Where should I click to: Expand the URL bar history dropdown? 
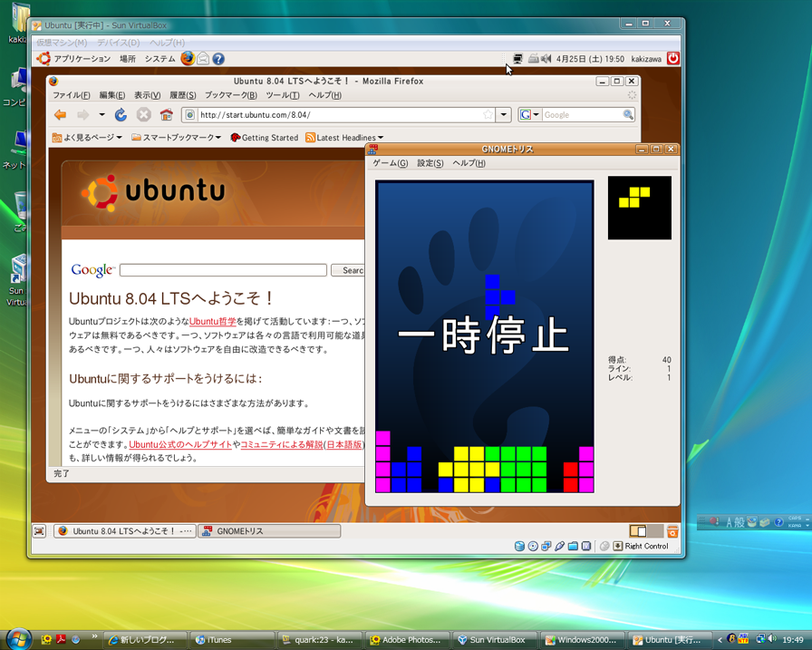503,114
